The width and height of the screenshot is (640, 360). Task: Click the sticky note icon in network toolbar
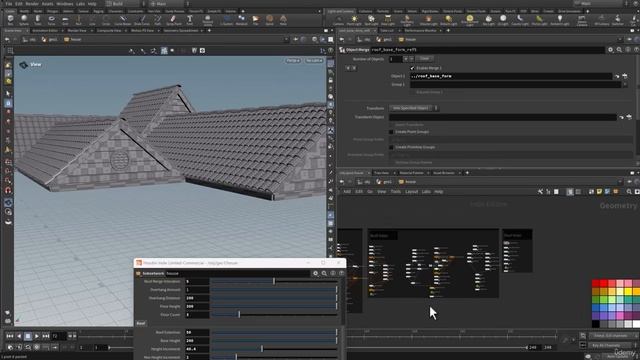[x=599, y=191]
